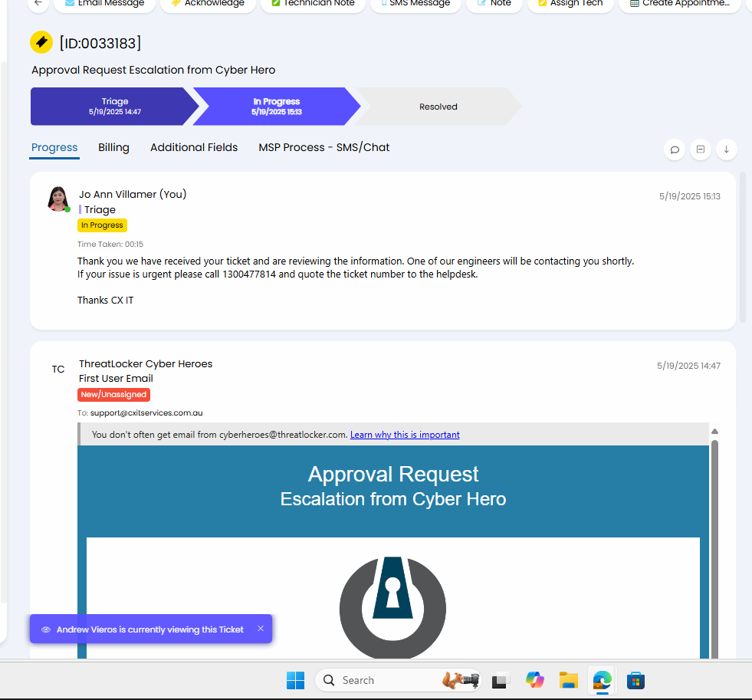
Task: Launch Copilot from the taskbar
Action: click(x=534, y=680)
